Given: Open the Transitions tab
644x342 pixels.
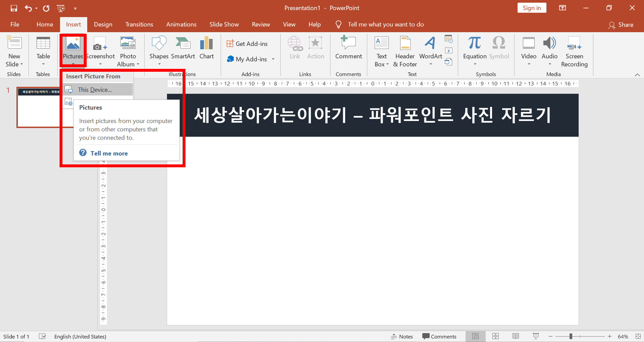Looking at the screenshot, I should (139, 24).
